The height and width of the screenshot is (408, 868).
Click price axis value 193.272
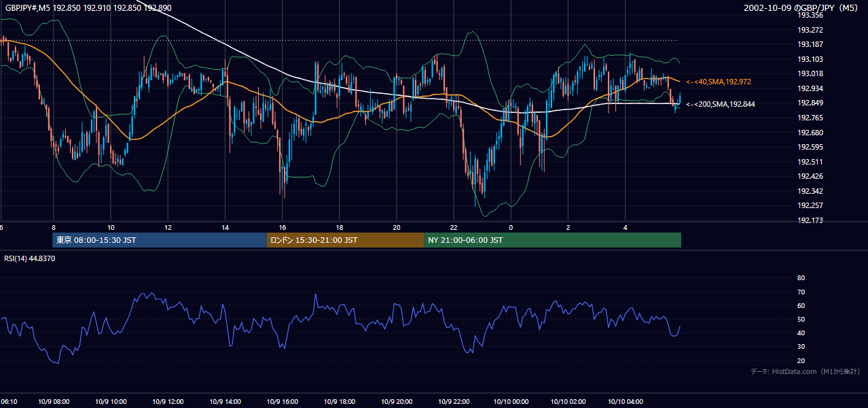(x=810, y=30)
